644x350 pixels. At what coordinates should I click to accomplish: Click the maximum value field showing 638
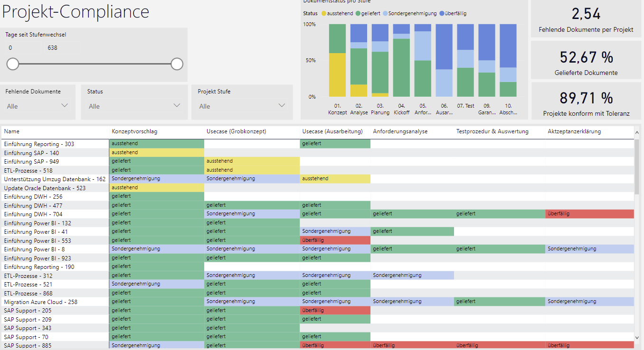[x=62, y=48]
